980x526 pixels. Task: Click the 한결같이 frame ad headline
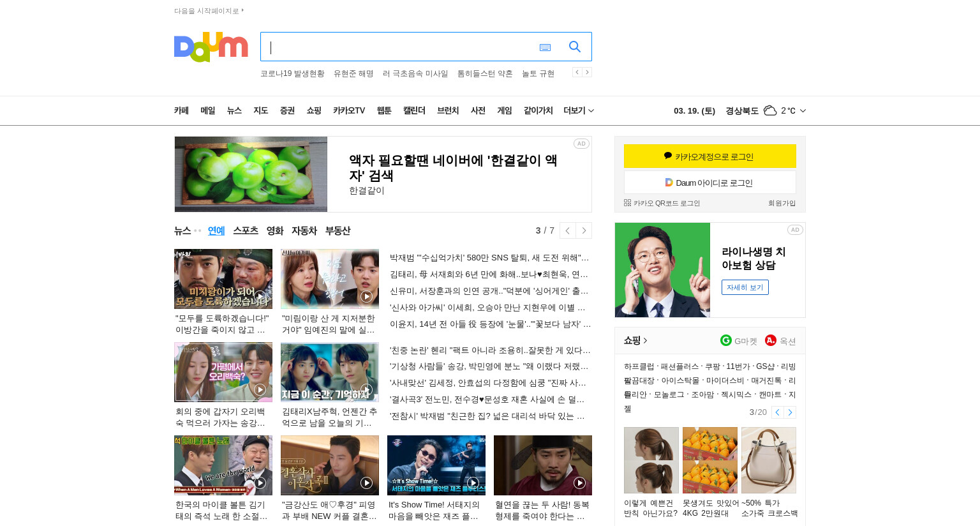pyautogui.click(x=453, y=168)
